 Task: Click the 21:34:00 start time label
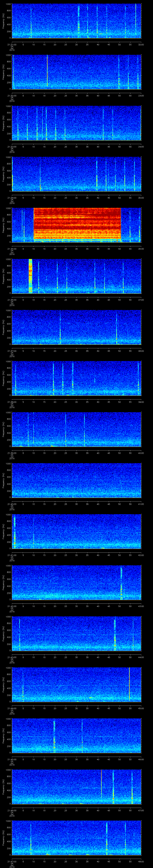pos(12,197)
